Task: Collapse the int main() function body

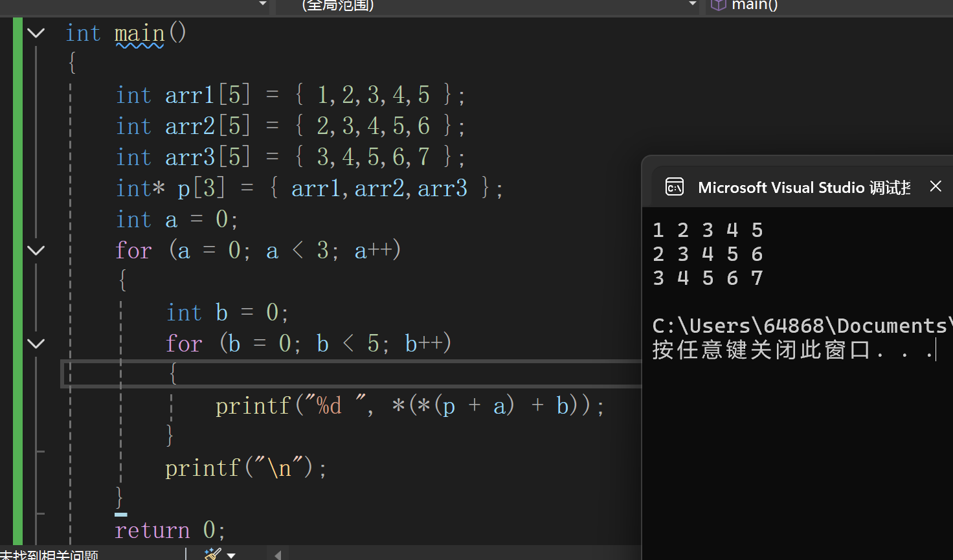Action: click(36, 32)
